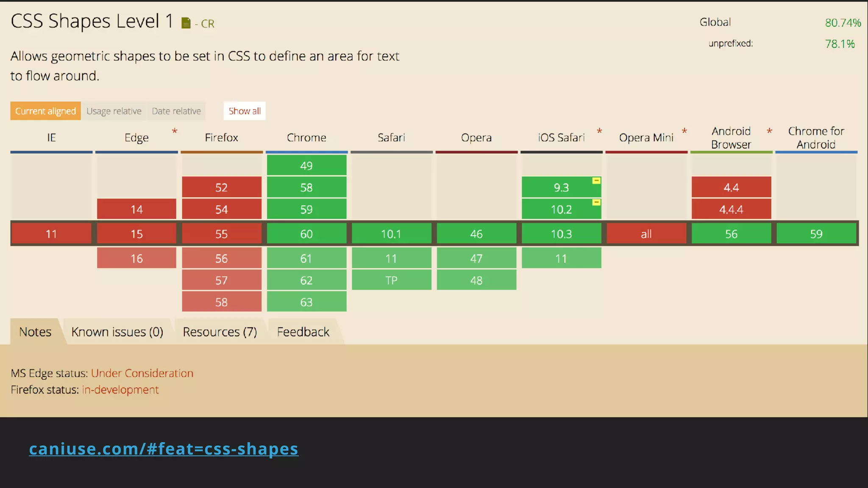Select the Current aligned view

tap(45, 111)
